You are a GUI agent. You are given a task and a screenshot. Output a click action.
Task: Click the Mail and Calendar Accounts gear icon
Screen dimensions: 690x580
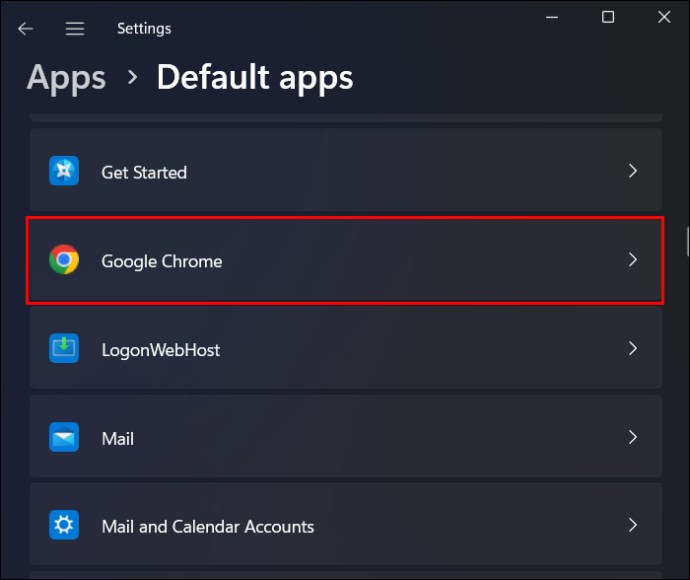tap(64, 526)
